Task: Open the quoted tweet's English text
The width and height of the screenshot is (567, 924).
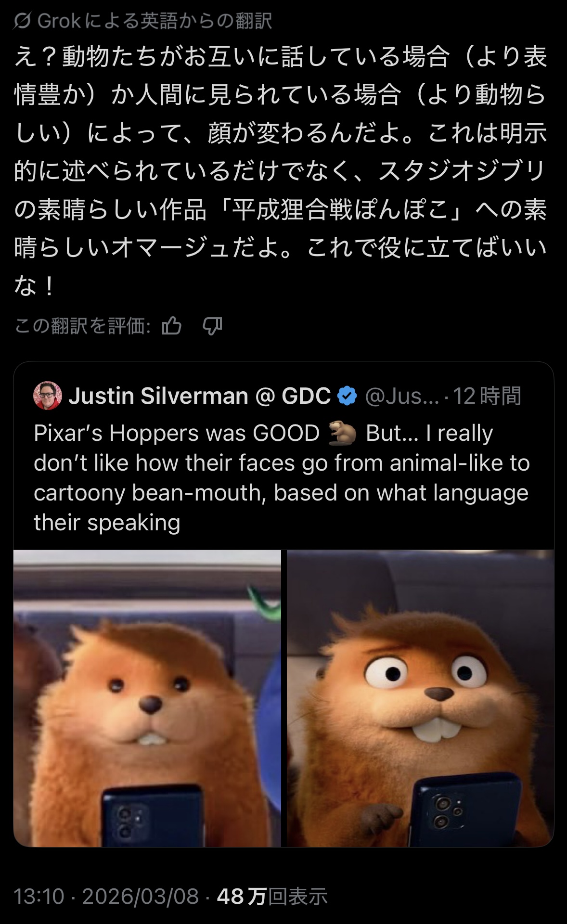Action: point(282,477)
